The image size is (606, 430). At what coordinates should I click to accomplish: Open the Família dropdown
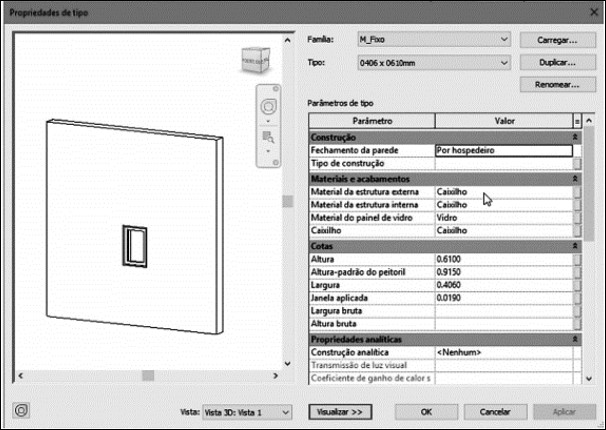point(432,40)
